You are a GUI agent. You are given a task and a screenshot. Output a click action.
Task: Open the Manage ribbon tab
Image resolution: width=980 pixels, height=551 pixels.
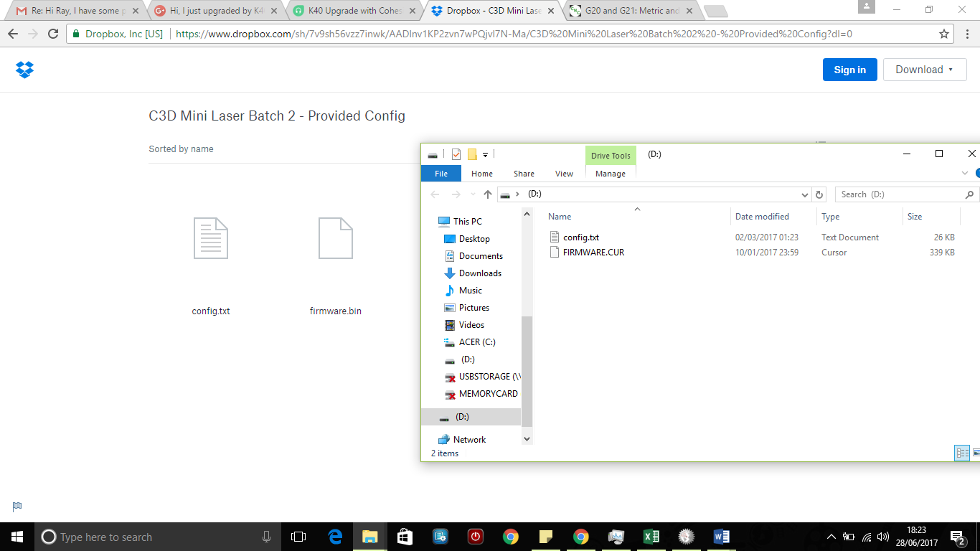[x=611, y=174]
